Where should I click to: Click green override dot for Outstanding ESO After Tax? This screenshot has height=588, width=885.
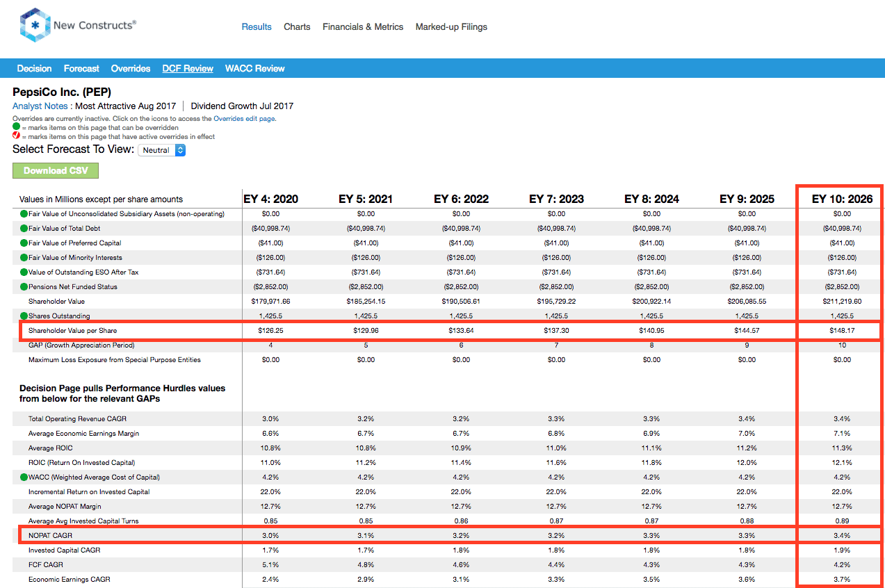[24, 272]
